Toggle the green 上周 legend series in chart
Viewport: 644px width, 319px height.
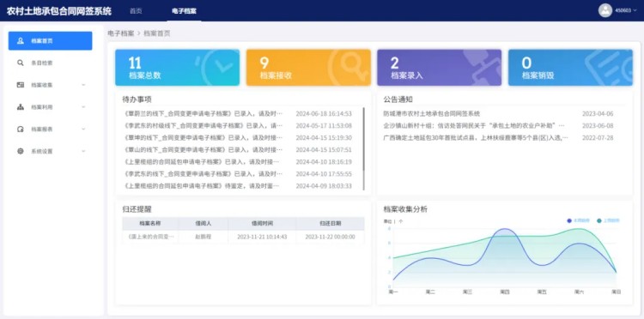coord(608,220)
